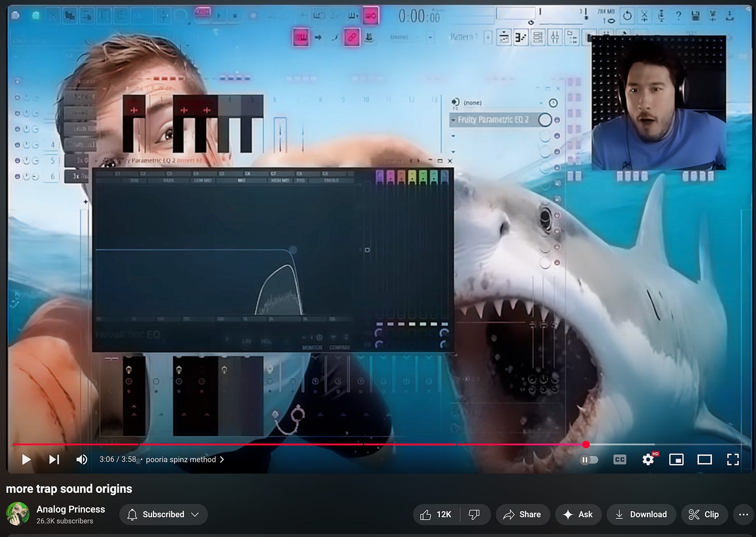Click the FL Studio undo history circular arrow
Viewport: 756px width, 537px height.
click(627, 16)
